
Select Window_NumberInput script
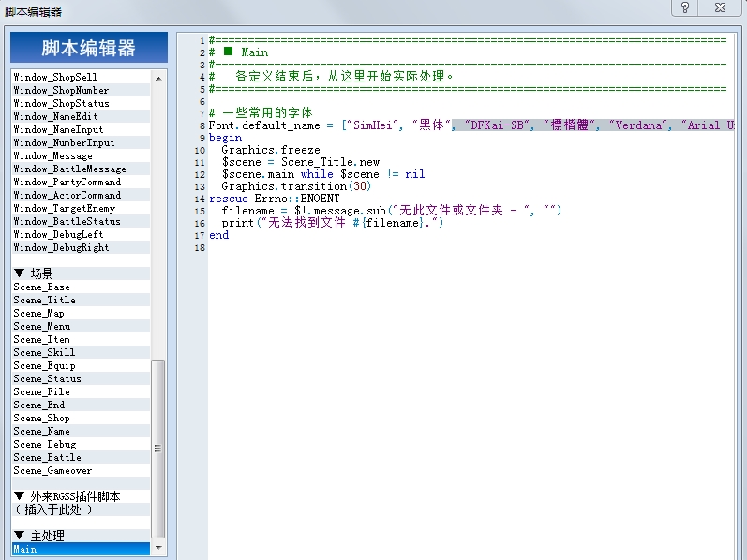pyautogui.click(x=81, y=142)
